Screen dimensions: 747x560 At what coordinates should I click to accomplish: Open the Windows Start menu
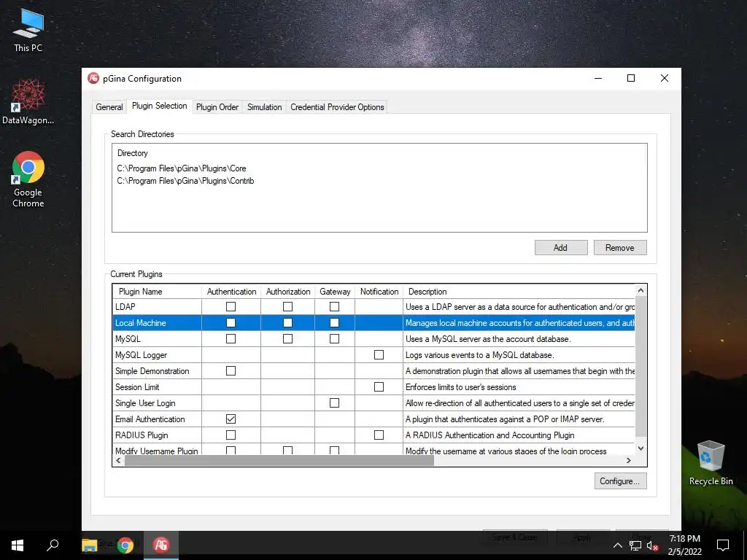click(x=18, y=545)
